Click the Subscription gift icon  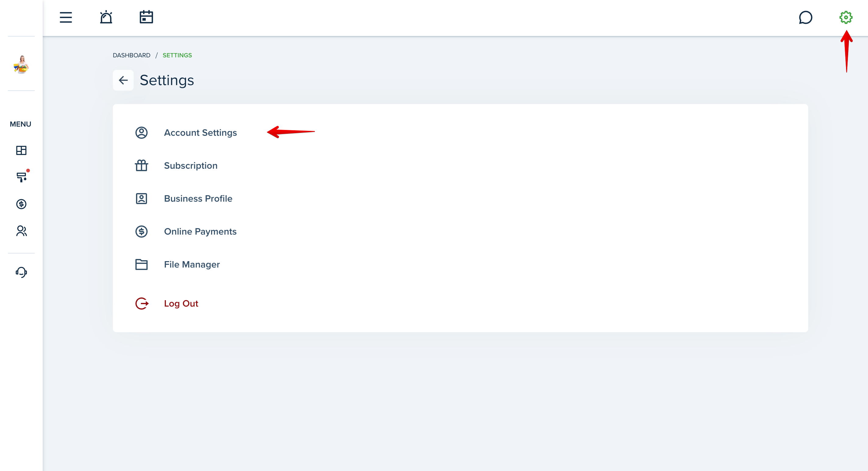142,165
